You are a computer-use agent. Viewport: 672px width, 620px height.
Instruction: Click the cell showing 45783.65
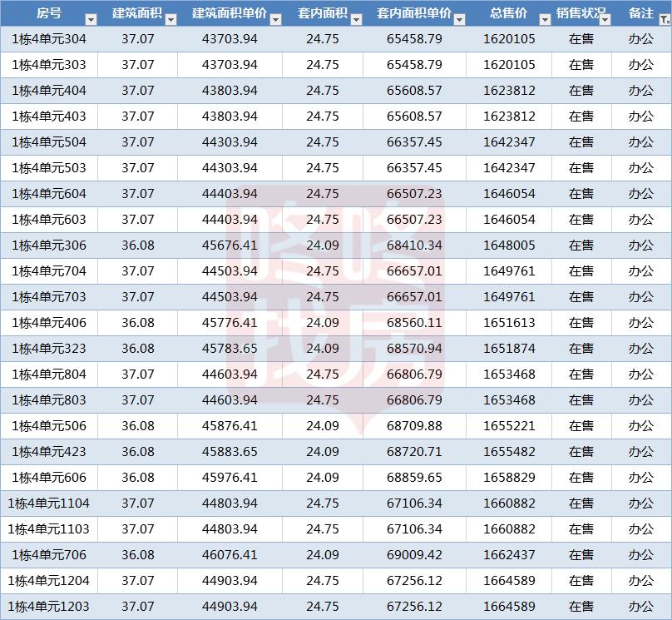[x=230, y=349]
